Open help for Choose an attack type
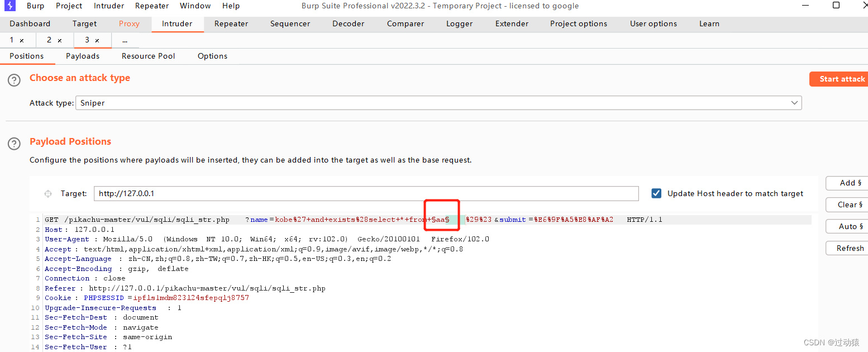This screenshot has width=868, height=352. (14, 80)
